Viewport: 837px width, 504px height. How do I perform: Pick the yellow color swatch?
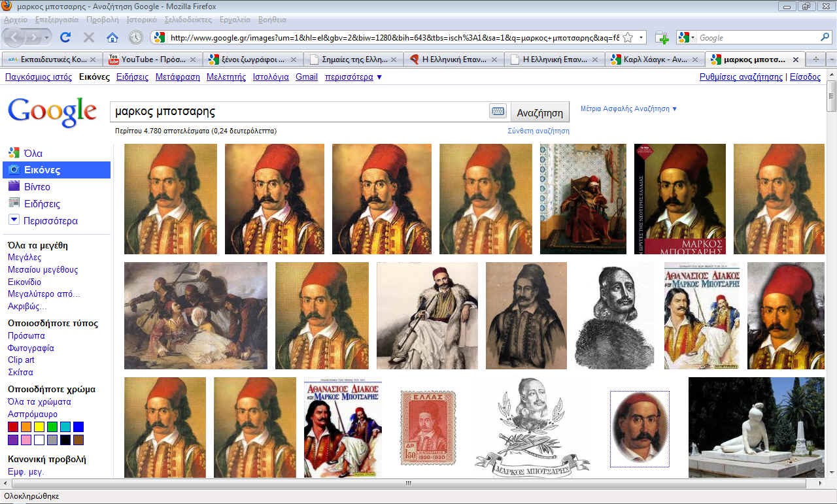coord(39,427)
